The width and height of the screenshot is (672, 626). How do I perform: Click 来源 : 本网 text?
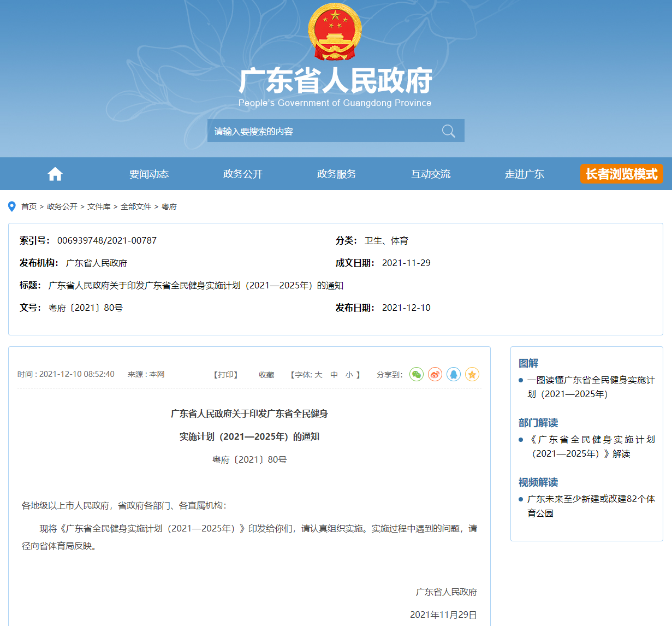(x=146, y=374)
